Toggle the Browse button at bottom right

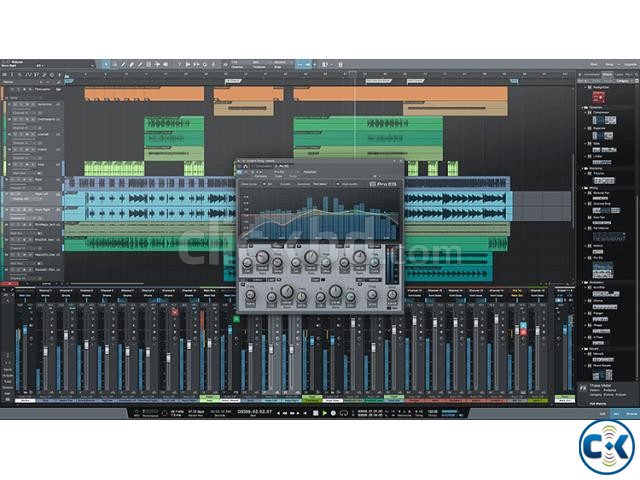(631, 413)
